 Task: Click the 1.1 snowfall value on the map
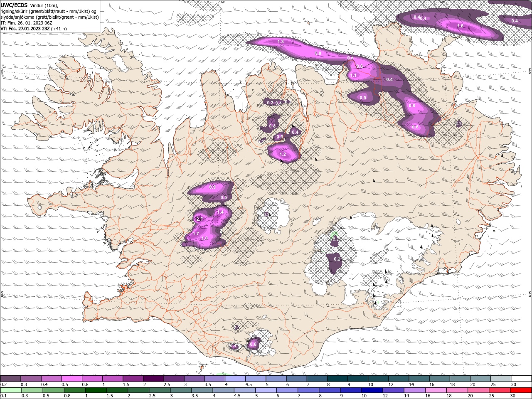pos(354,75)
